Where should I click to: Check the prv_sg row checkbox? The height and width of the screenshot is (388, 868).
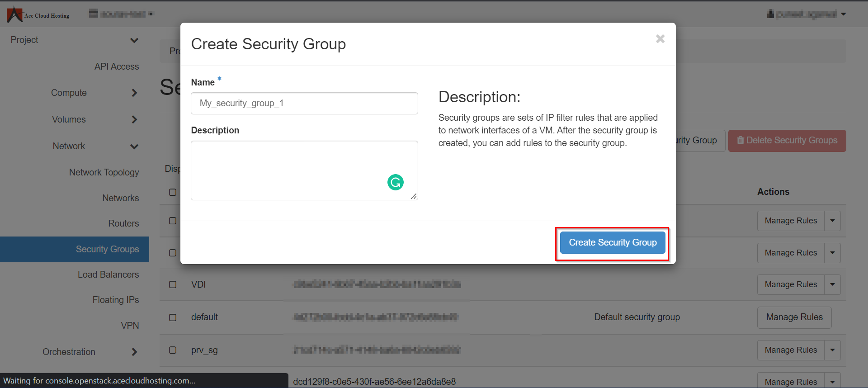(x=173, y=350)
